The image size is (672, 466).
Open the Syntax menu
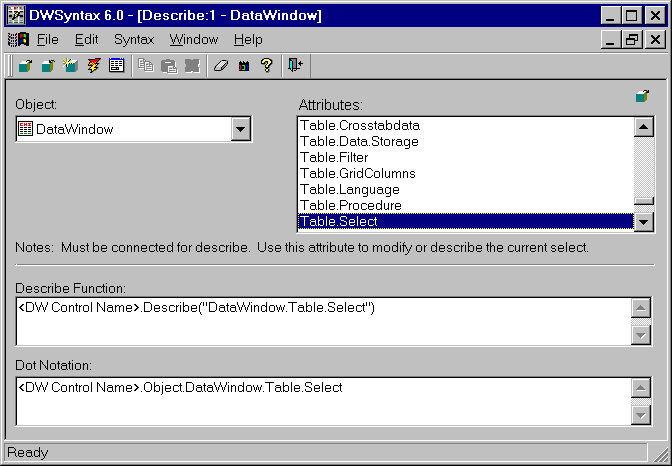click(x=134, y=39)
